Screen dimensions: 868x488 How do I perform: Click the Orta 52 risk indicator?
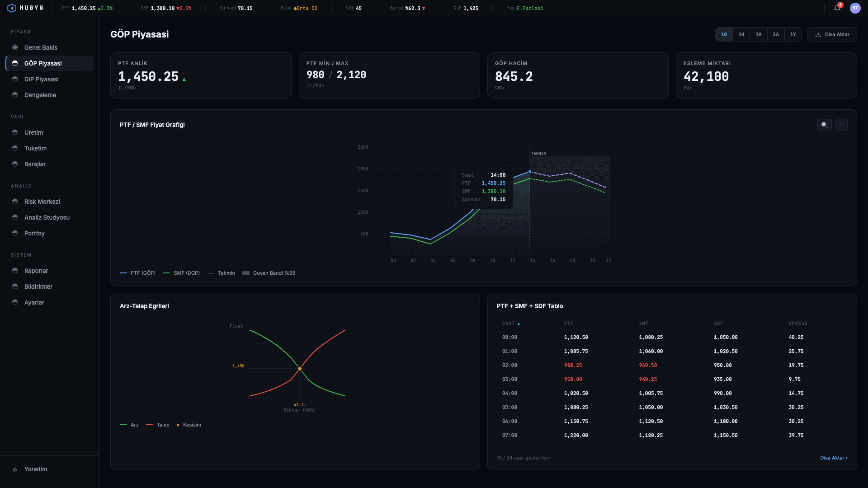(306, 8)
